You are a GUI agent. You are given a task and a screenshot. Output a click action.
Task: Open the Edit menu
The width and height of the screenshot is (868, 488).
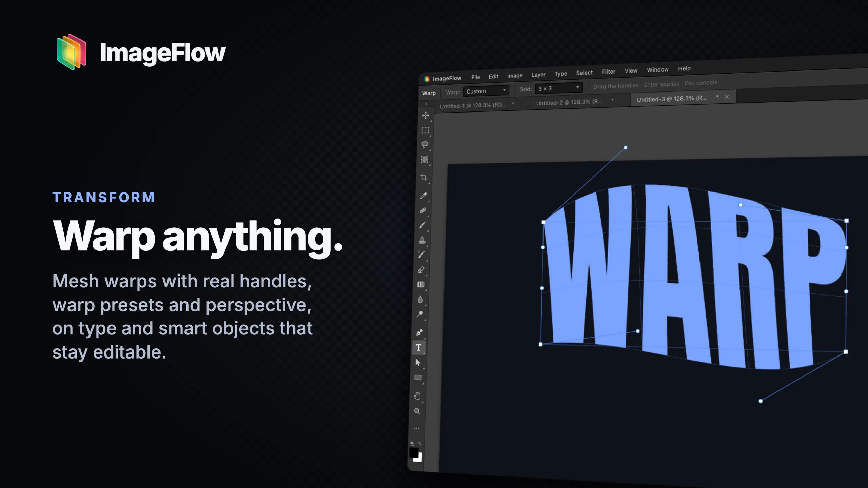[493, 77]
